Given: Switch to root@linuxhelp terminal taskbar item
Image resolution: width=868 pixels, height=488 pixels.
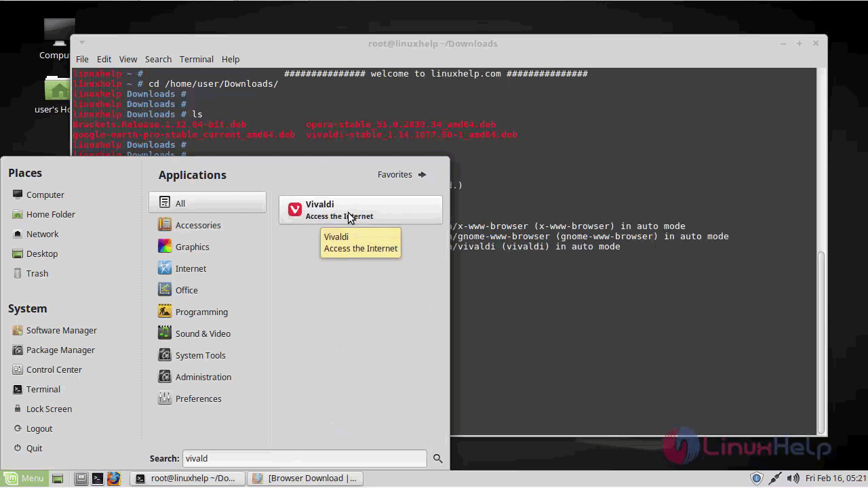Looking at the screenshot, I should click(186, 479).
